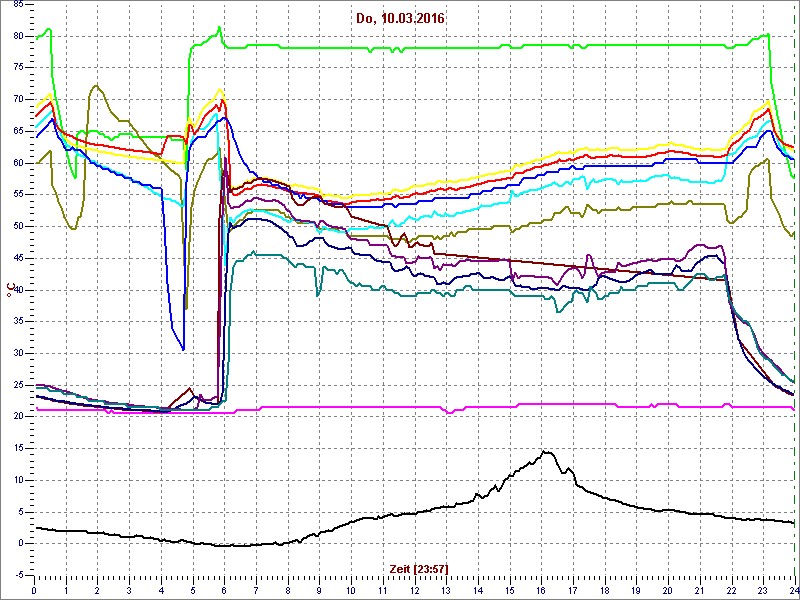Click the 0 hour mark on the time axis

[35, 589]
